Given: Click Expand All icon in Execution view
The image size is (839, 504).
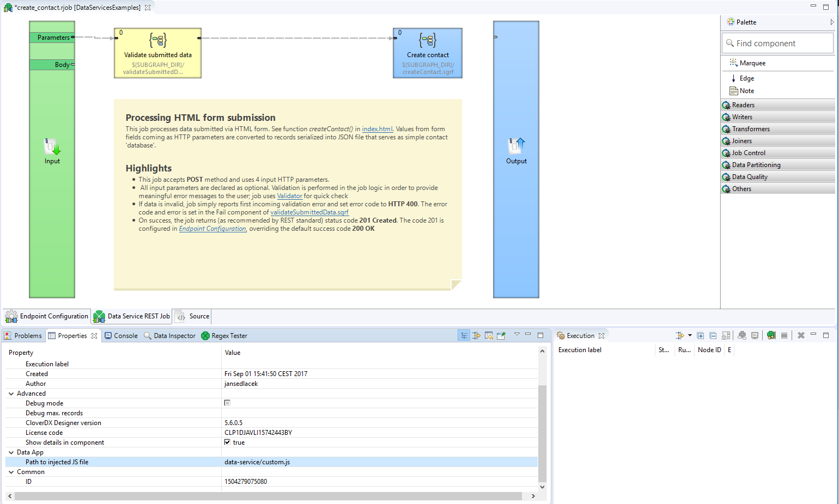Looking at the screenshot, I should (701, 336).
